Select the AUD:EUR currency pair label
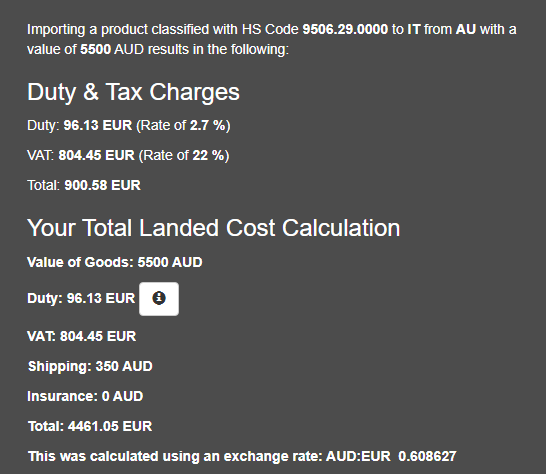This screenshot has height=474, width=546. (x=358, y=456)
